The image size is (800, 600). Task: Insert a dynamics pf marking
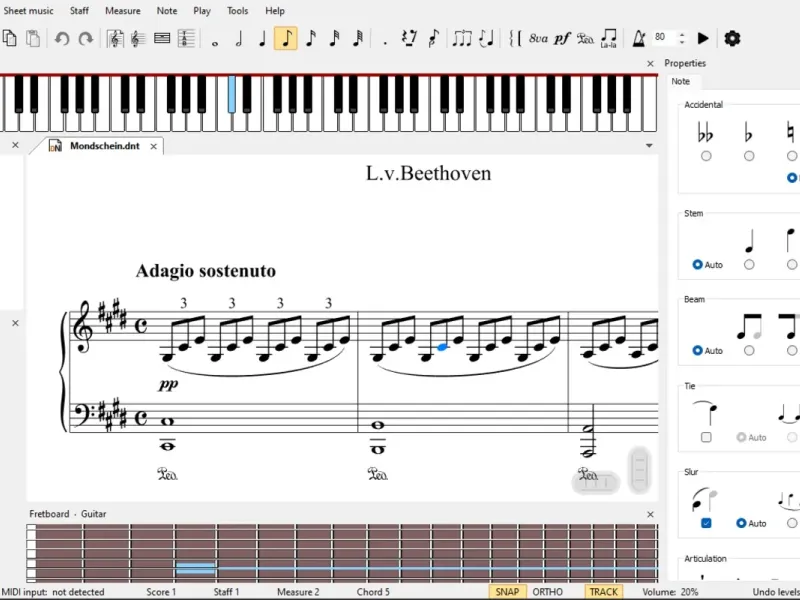pyautogui.click(x=562, y=39)
